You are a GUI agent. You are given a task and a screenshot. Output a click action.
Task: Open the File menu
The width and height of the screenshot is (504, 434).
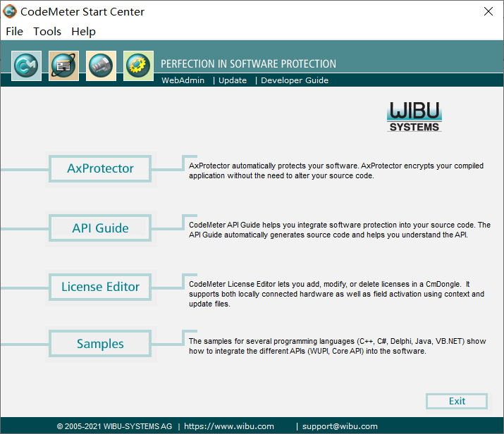[15, 31]
